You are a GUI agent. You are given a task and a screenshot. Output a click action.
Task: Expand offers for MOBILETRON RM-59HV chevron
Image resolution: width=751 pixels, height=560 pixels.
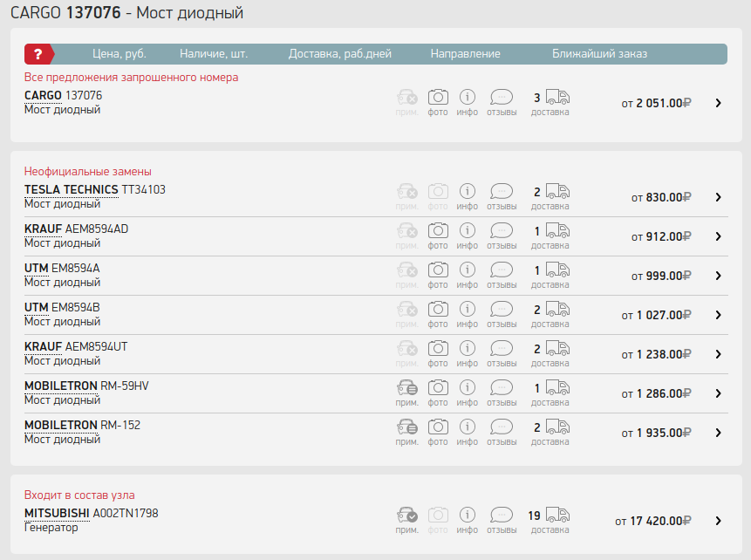[719, 393]
